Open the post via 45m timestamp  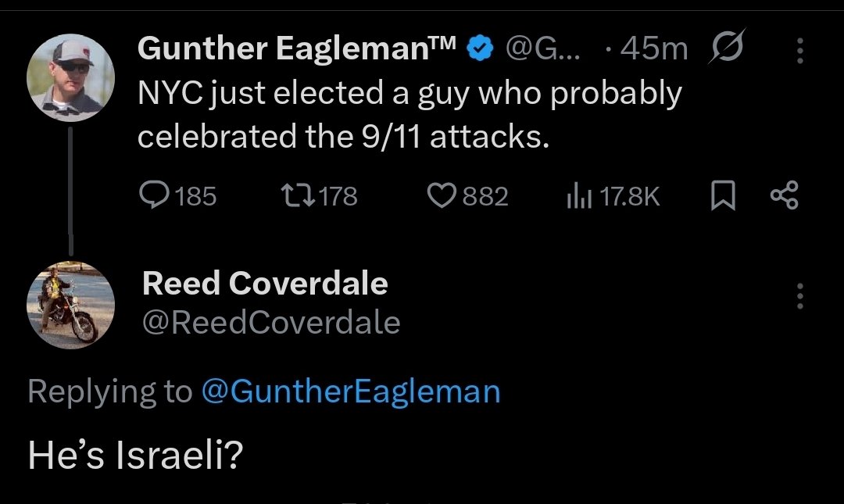coord(653,48)
